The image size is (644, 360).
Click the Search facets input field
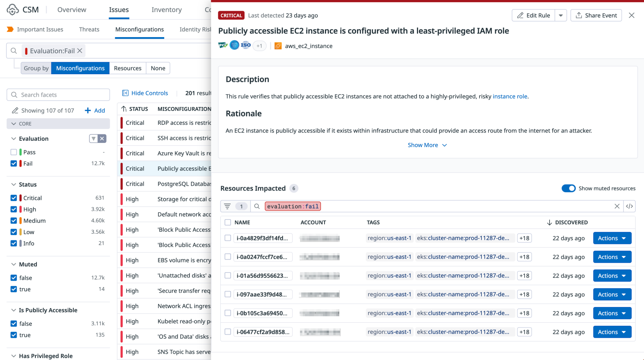pos(58,95)
